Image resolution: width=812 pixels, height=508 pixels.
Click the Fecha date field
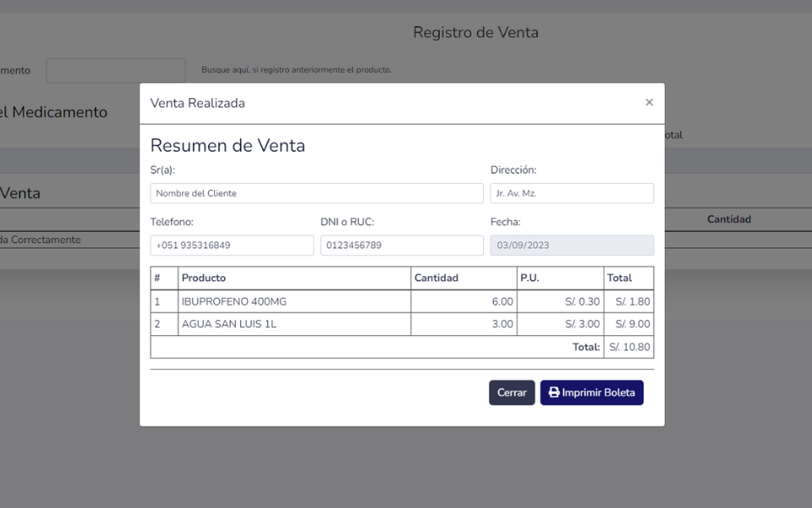572,246
